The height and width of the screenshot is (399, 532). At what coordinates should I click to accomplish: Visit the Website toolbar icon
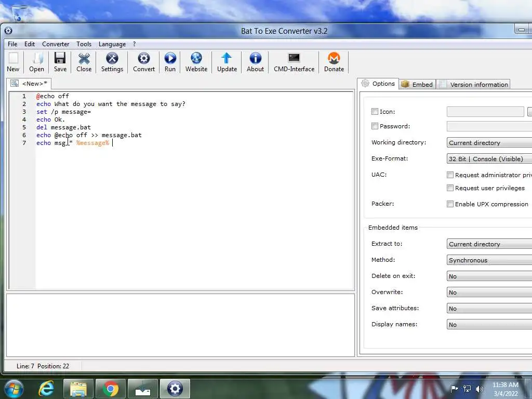196,62
